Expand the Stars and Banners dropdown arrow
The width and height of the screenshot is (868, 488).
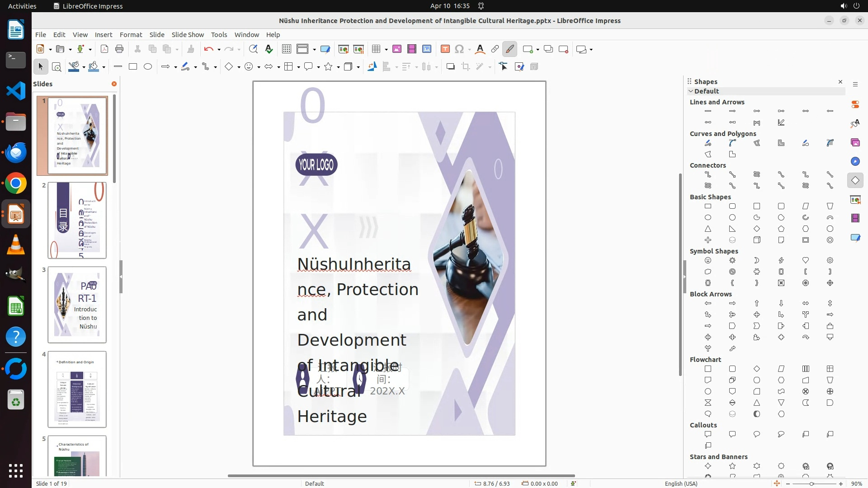click(x=339, y=67)
